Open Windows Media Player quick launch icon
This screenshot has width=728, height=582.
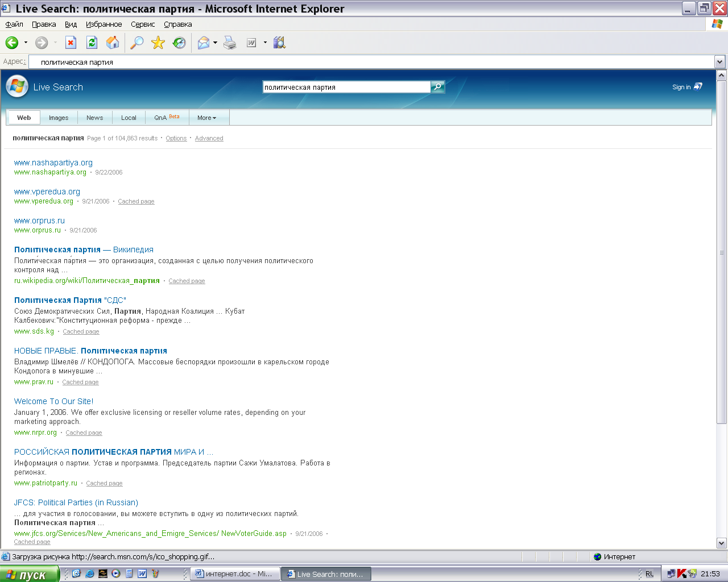pos(116,573)
